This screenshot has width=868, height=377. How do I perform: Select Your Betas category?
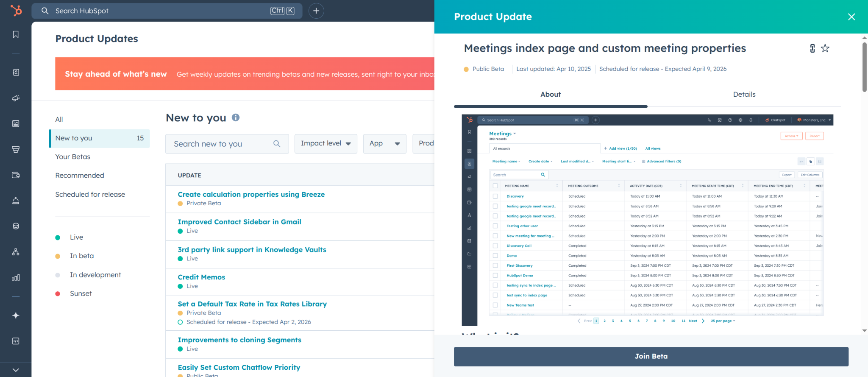coord(73,157)
